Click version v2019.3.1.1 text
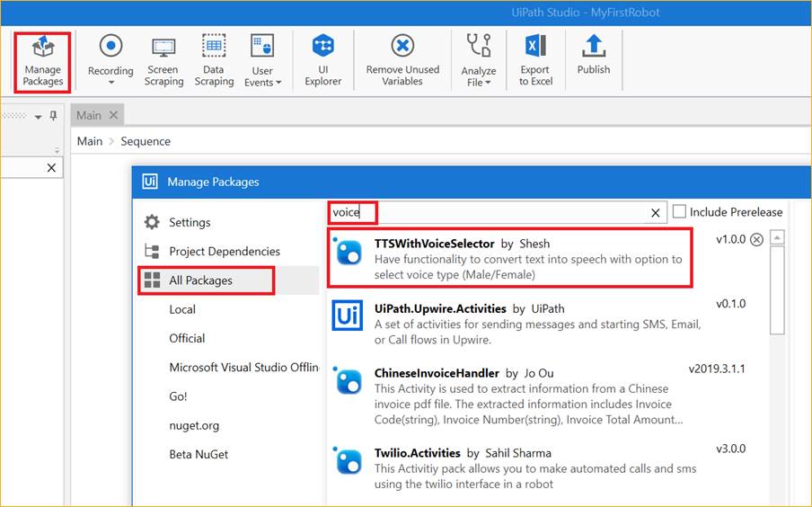The height and width of the screenshot is (507, 812). click(x=717, y=369)
